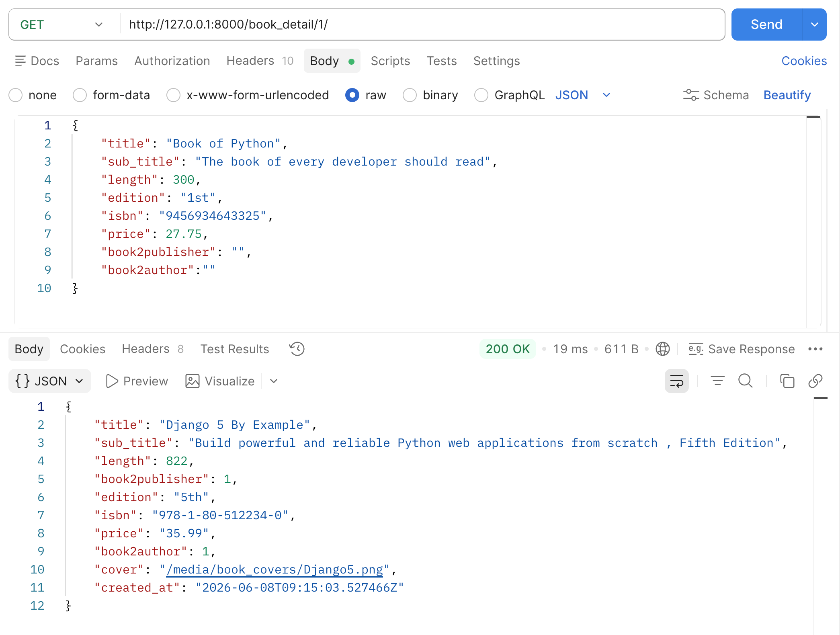This screenshot has width=840, height=635.
Task: Toggle the word wrap icon
Action: (677, 381)
